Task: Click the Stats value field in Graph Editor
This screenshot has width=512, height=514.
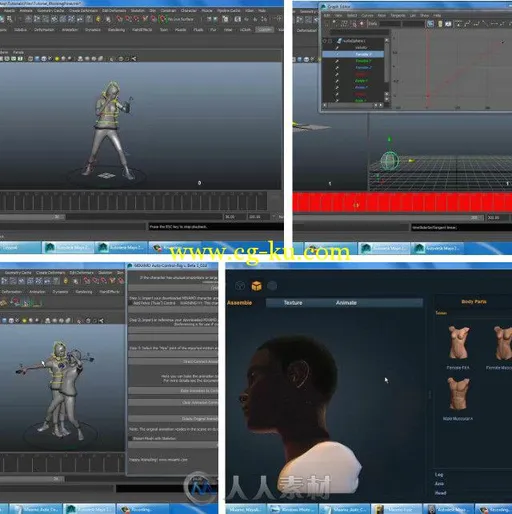Action: coord(390,24)
